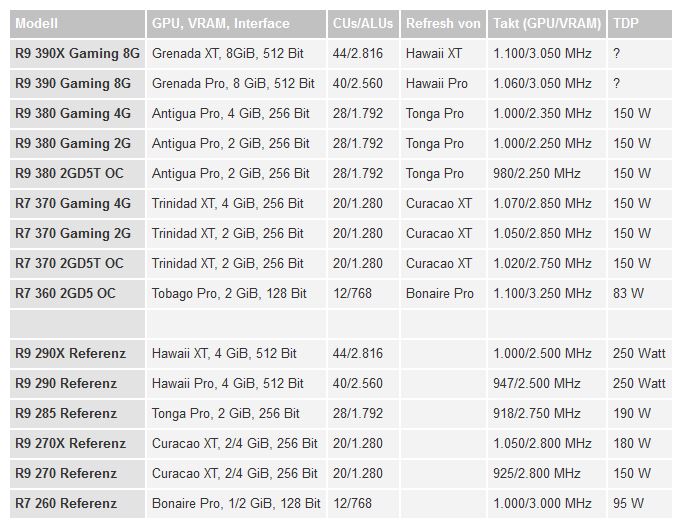Select the R7 360 2GD5 OC model cell

78,293
